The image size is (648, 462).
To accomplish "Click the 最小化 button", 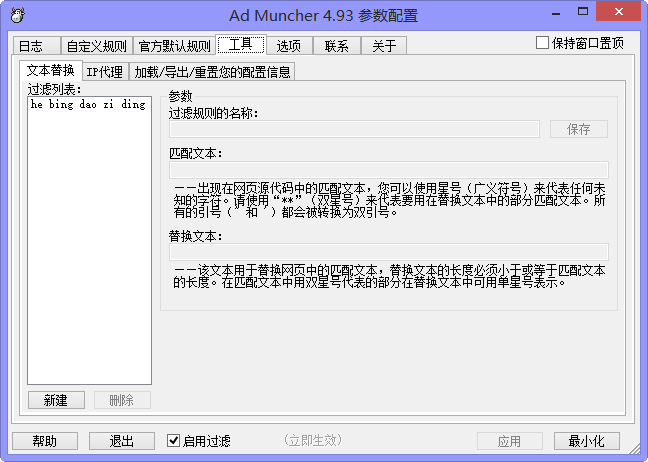I will tap(586, 441).
